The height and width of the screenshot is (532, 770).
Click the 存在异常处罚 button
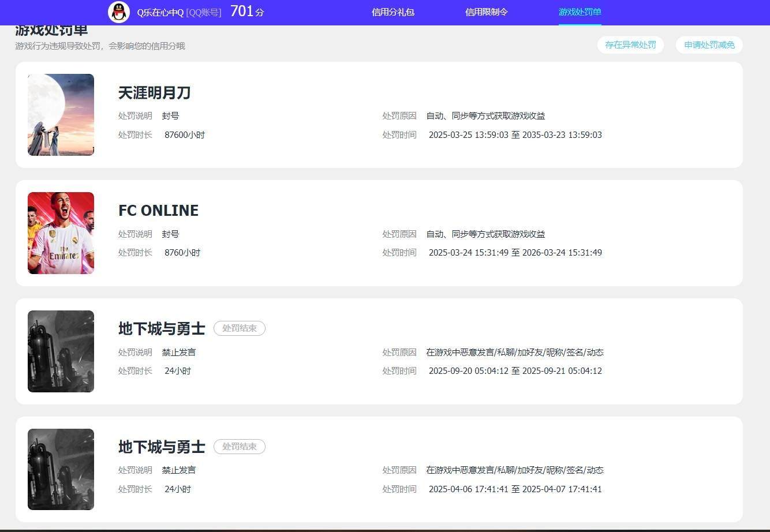pyautogui.click(x=630, y=44)
